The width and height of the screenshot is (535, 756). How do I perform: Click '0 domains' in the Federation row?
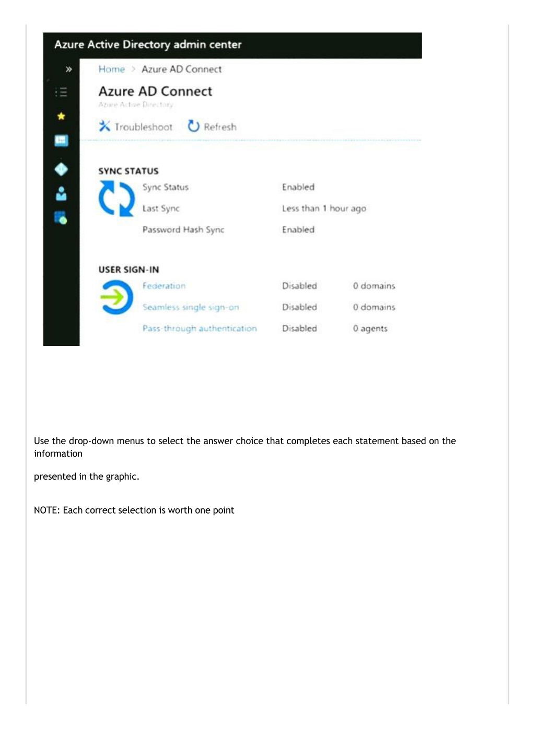pos(374,286)
